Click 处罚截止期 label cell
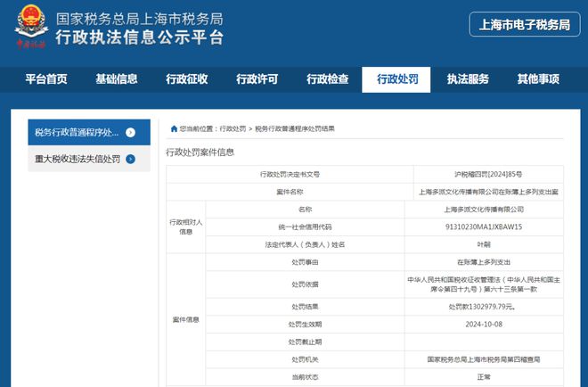The height and width of the screenshot is (387, 588). (305, 342)
